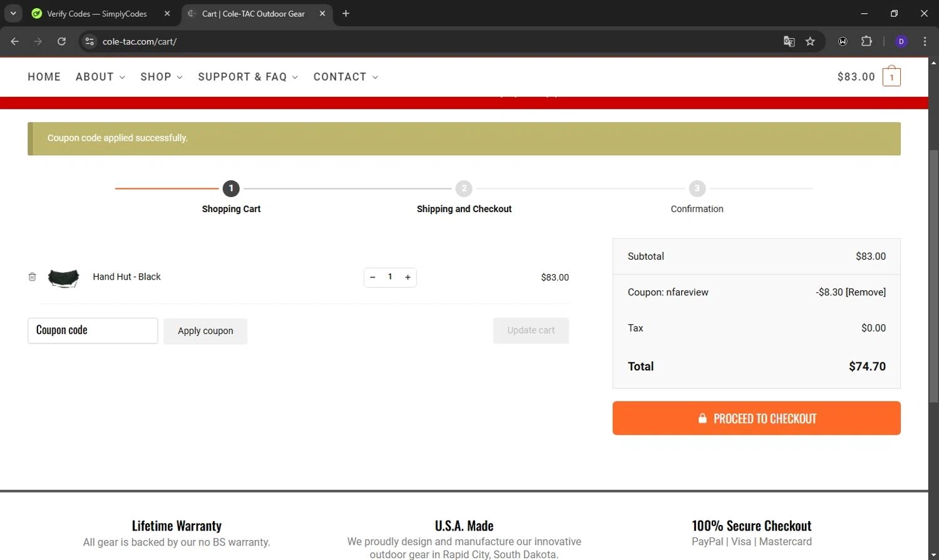Click the scrollbar down arrow
Screen dimensions: 939x560
(x=933, y=554)
